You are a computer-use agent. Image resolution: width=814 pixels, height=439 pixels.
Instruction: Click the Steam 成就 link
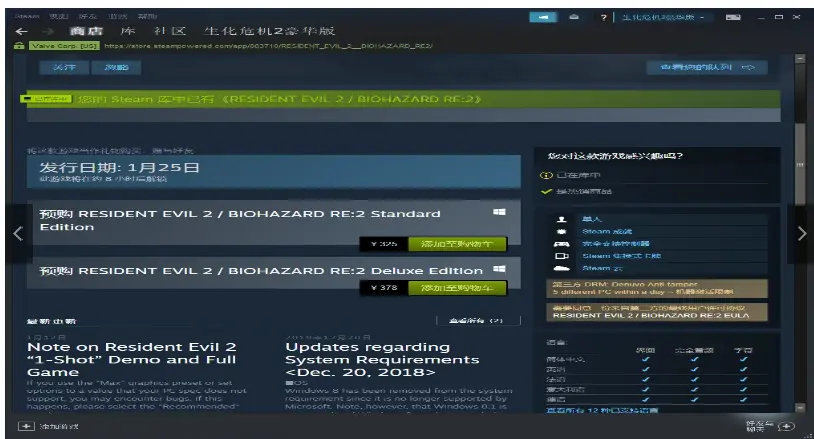(x=607, y=231)
